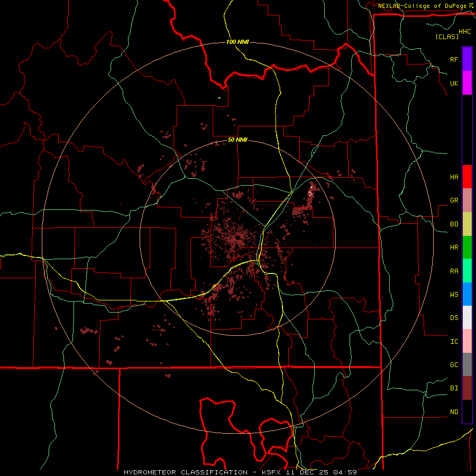This screenshot has height=476, width=476.
Task: Click the WS blue legend swatch
Action: pos(467,294)
